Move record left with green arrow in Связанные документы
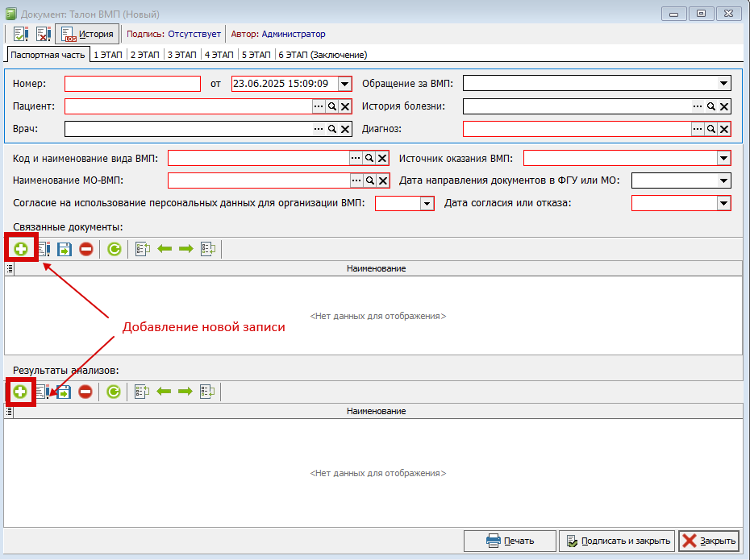This screenshot has width=750, height=560. pos(165,248)
